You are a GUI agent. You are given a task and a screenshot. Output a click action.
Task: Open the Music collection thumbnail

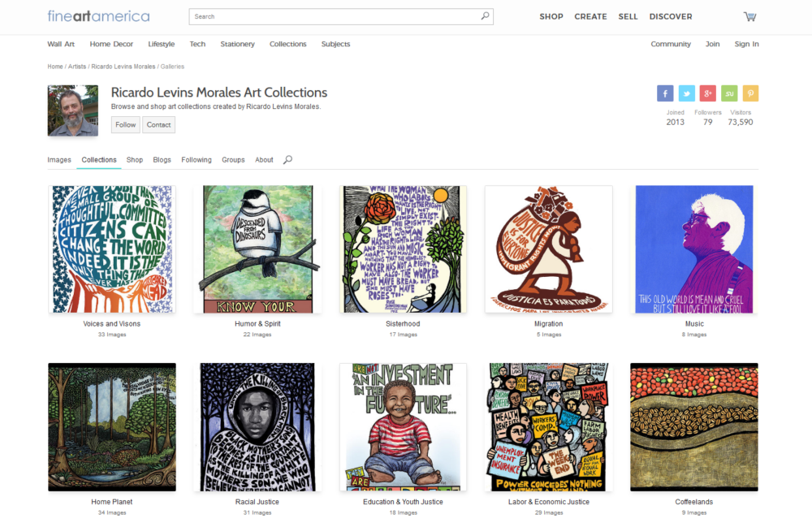pos(694,249)
